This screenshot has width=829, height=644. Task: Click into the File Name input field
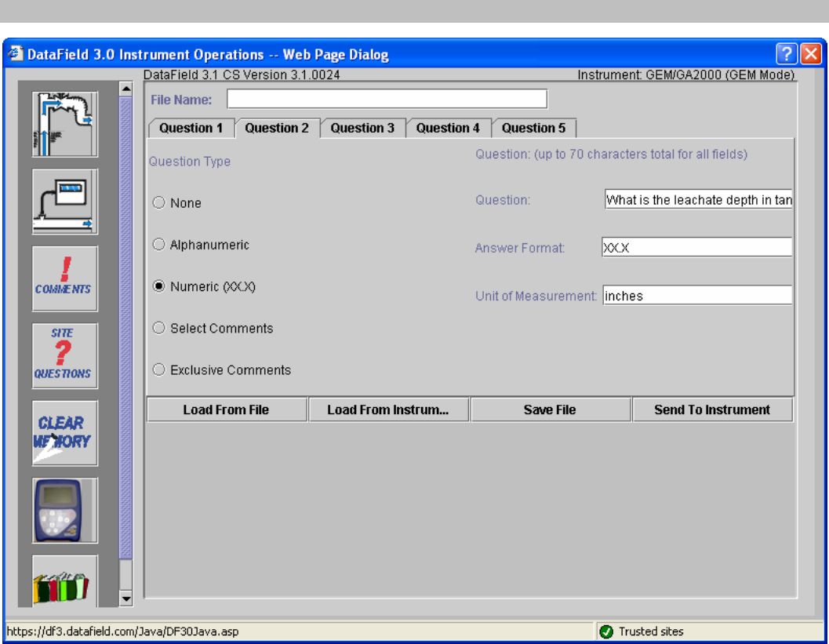coord(387,99)
